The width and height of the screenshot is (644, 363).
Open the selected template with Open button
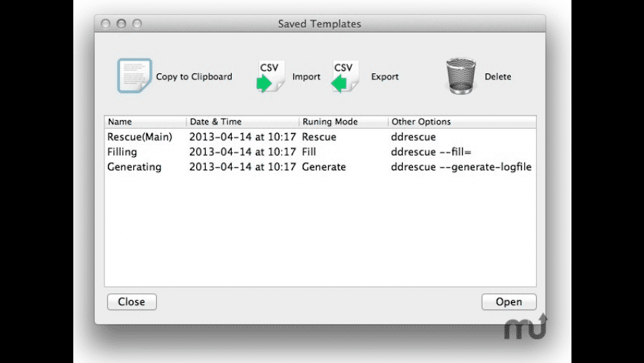(509, 302)
